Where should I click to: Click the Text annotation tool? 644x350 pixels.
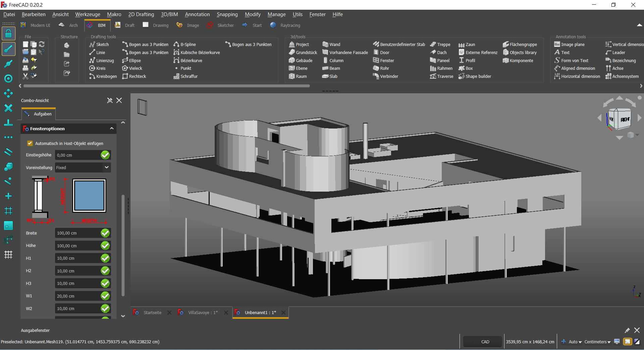(x=562, y=52)
